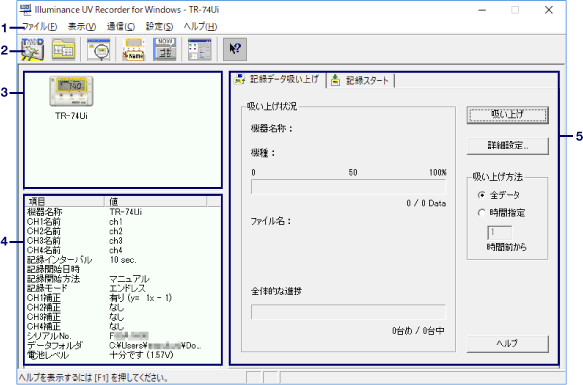The height and width of the screenshot is (385, 583).
Task: Open the 設定(S) menu
Action: [x=159, y=26]
